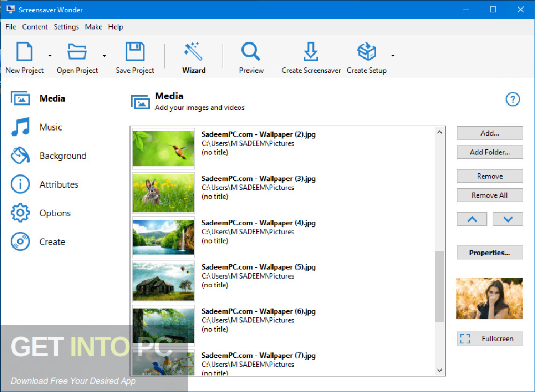This screenshot has width=535, height=392.
Task: Click the Background label in the sidebar
Action: 63,156
